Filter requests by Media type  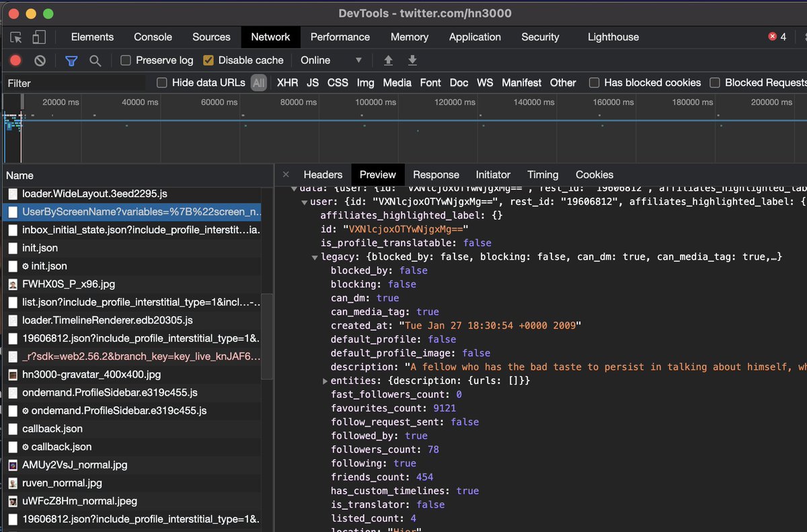[x=397, y=83]
